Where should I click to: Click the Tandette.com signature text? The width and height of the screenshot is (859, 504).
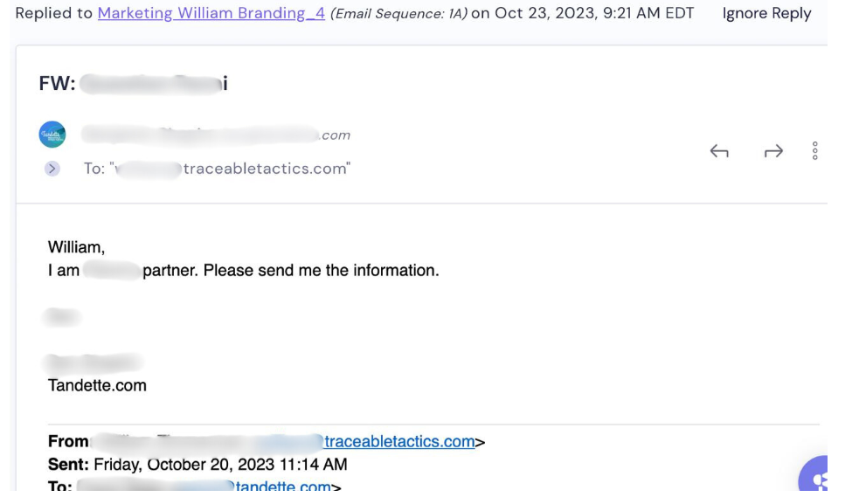point(97,385)
